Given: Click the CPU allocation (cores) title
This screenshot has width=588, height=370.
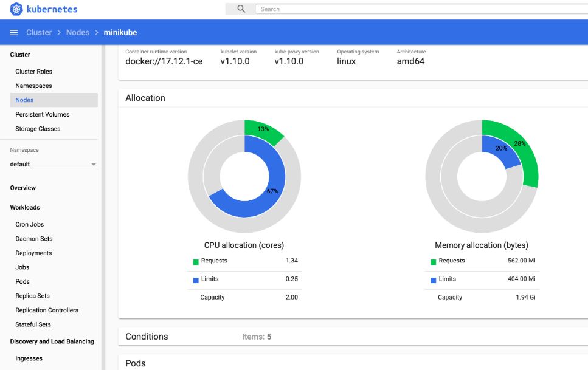Looking at the screenshot, I should coord(244,245).
